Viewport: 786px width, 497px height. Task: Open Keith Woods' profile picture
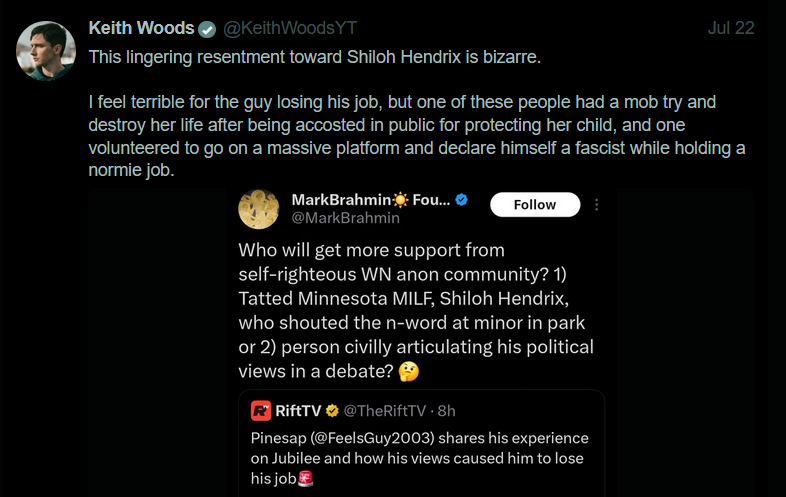pyautogui.click(x=46, y=51)
